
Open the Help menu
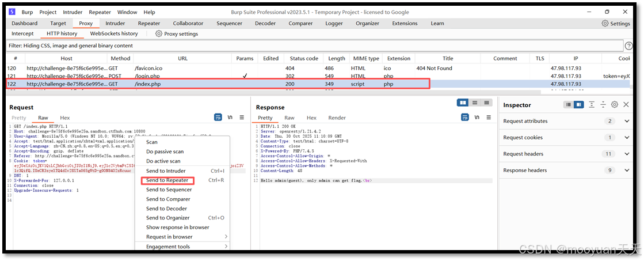click(150, 12)
